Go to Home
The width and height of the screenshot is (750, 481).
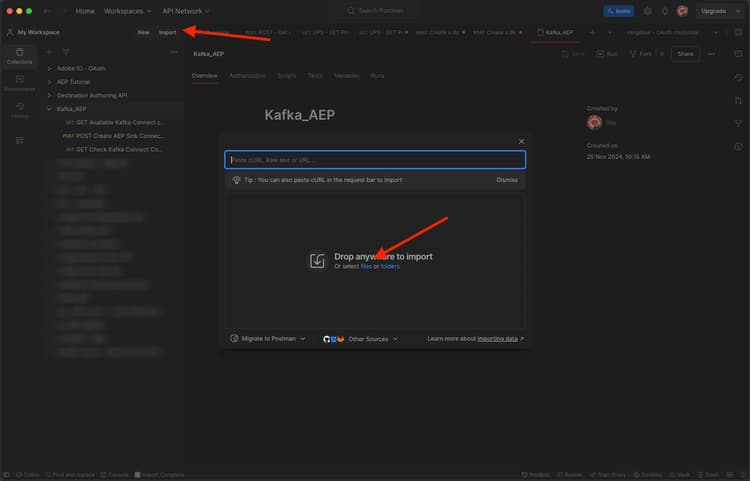(x=85, y=11)
